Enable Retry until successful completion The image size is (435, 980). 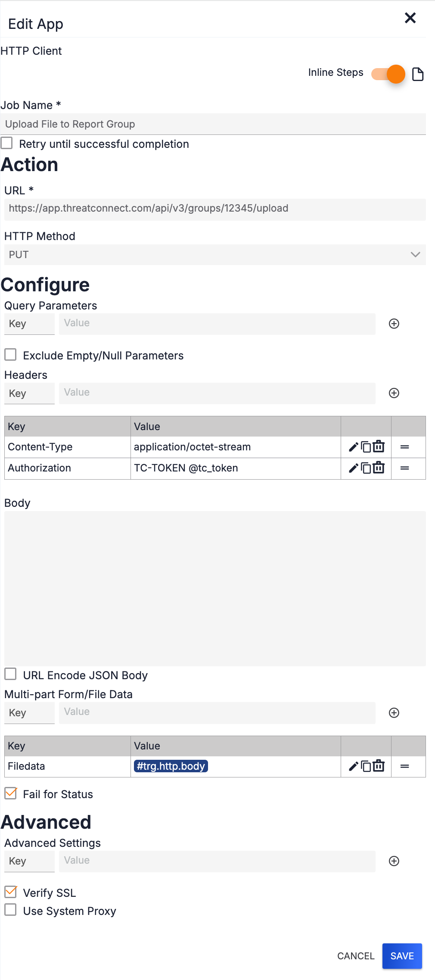(x=7, y=144)
